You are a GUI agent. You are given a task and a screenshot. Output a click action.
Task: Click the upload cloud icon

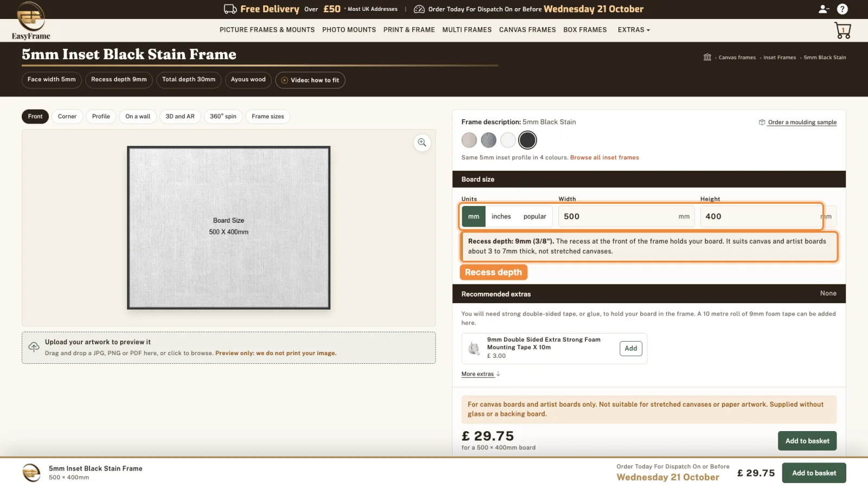point(34,347)
